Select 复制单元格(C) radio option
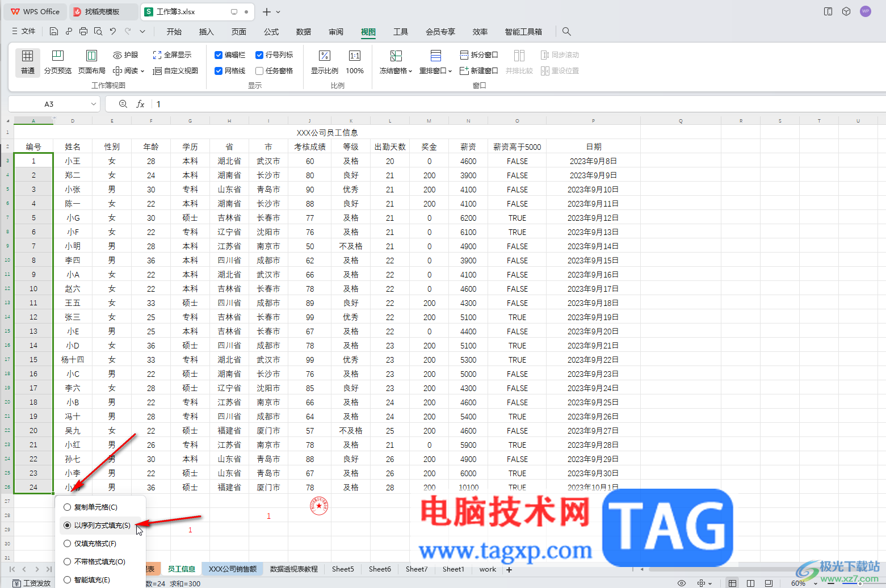Screen dimensions: 886x588 tap(68, 507)
